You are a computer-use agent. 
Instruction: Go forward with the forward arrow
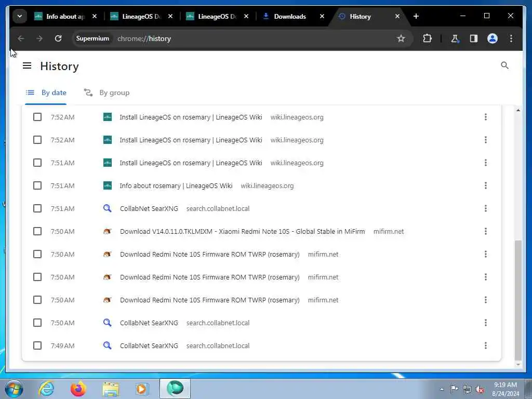(39, 38)
